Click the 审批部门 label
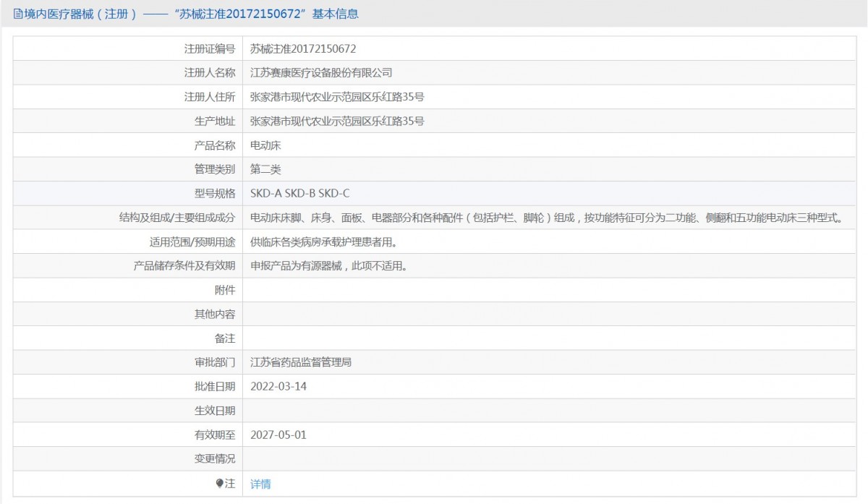Screen dimensions: 868x504 pos(215,362)
